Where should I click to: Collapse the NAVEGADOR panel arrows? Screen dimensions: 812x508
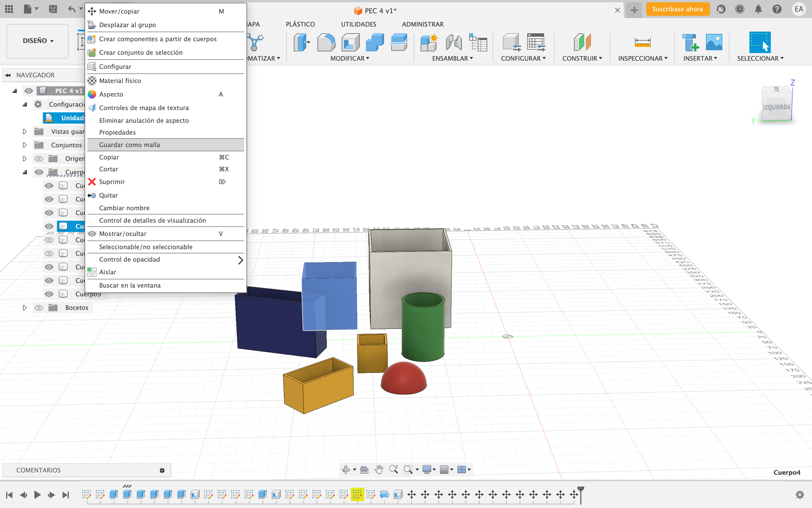coord(8,75)
